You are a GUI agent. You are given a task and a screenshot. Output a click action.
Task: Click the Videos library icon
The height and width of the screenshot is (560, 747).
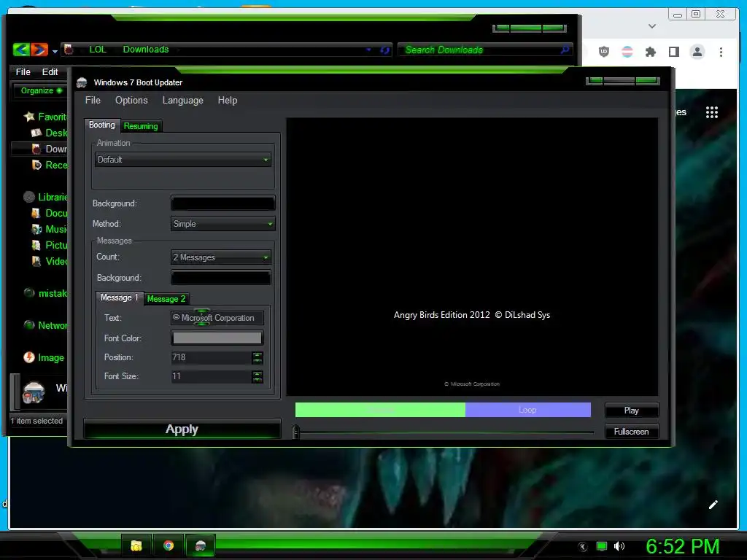(36, 262)
